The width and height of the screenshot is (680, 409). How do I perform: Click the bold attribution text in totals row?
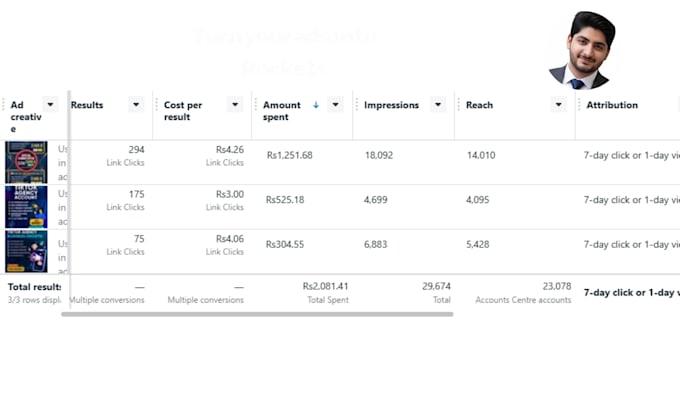[631, 293]
